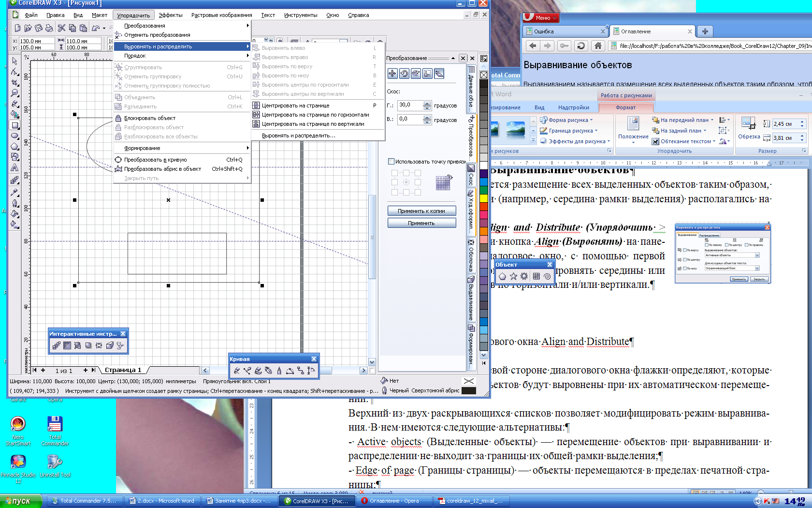Open the Total Commander desktop shortcut

pyautogui.click(x=55, y=431)
